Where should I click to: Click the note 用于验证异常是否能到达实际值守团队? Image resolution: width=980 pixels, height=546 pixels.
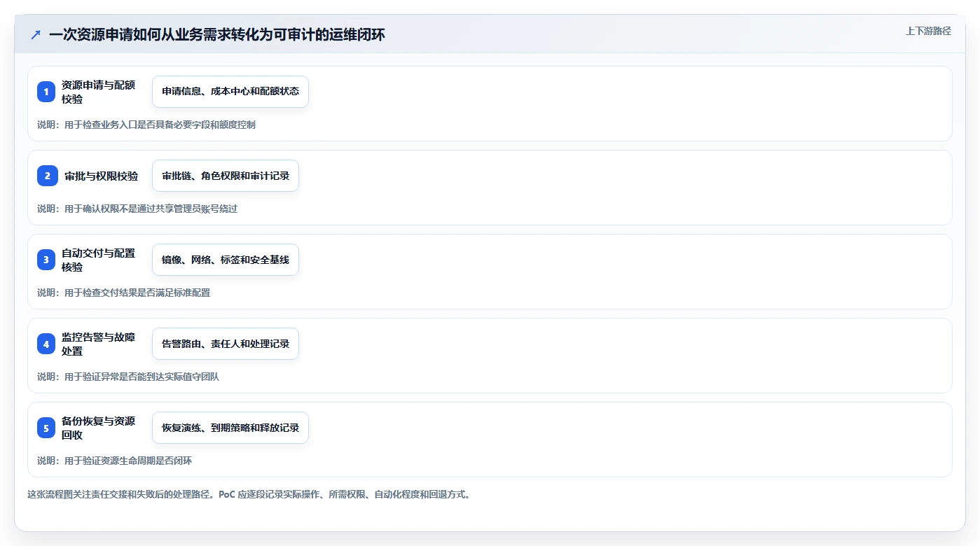pos(142,377)
